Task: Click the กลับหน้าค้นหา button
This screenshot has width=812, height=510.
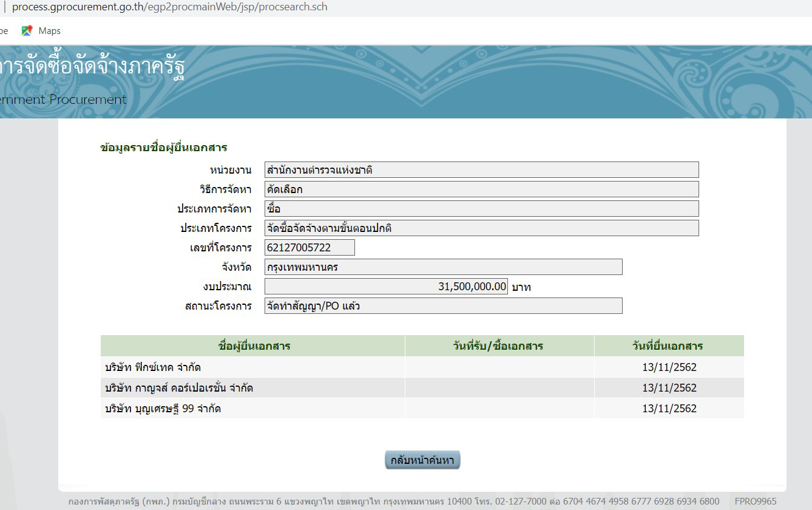Action: pyautogui.click(x=422, y=460)
